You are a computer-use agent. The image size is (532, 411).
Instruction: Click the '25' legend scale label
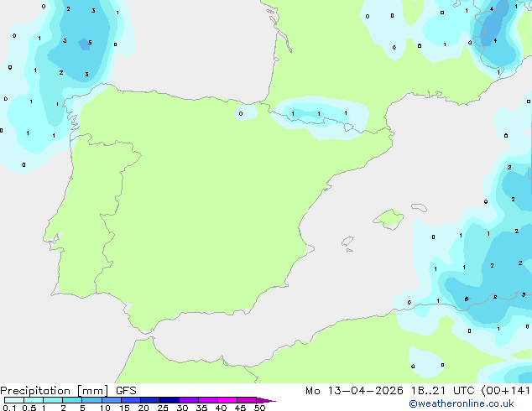point(163,408)
